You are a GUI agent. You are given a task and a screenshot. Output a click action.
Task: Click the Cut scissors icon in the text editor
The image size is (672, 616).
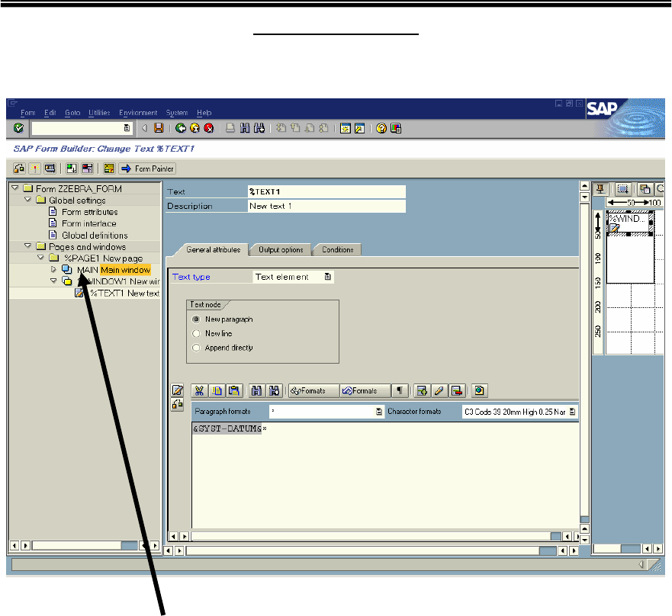pyautogui.click(x=199, y=390)
